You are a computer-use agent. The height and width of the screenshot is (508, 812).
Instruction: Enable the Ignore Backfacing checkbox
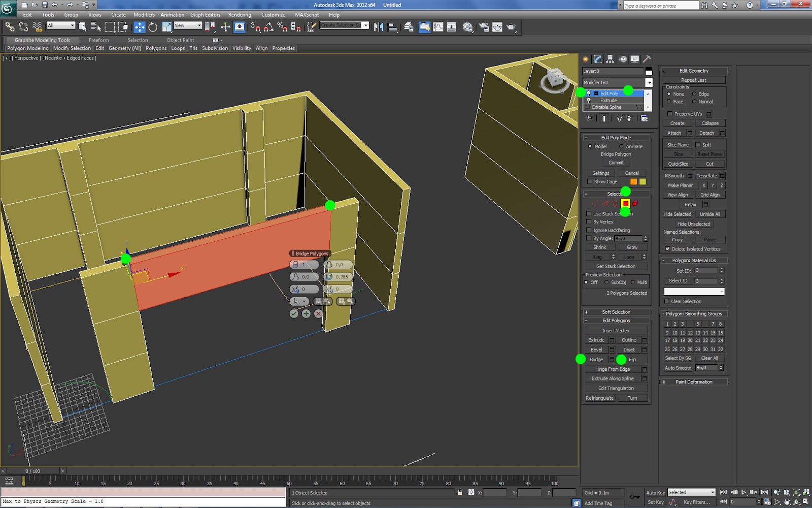(590, 230)
